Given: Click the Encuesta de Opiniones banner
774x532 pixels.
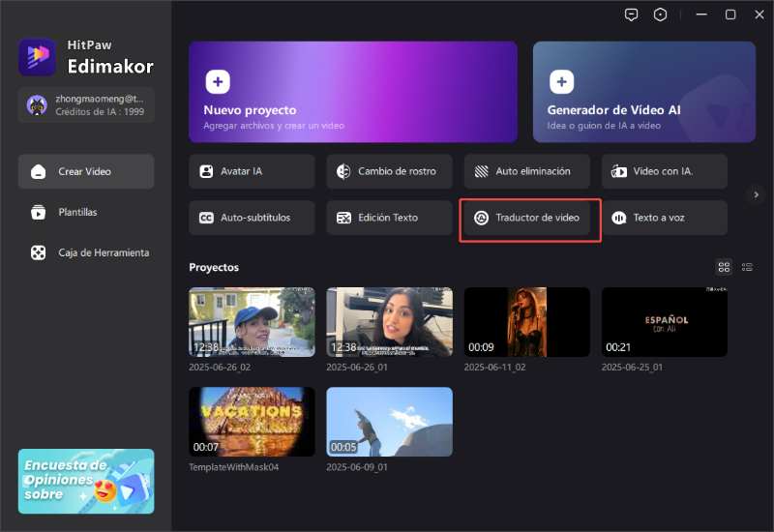Looking at the screenshot, I should click(86, 481).
